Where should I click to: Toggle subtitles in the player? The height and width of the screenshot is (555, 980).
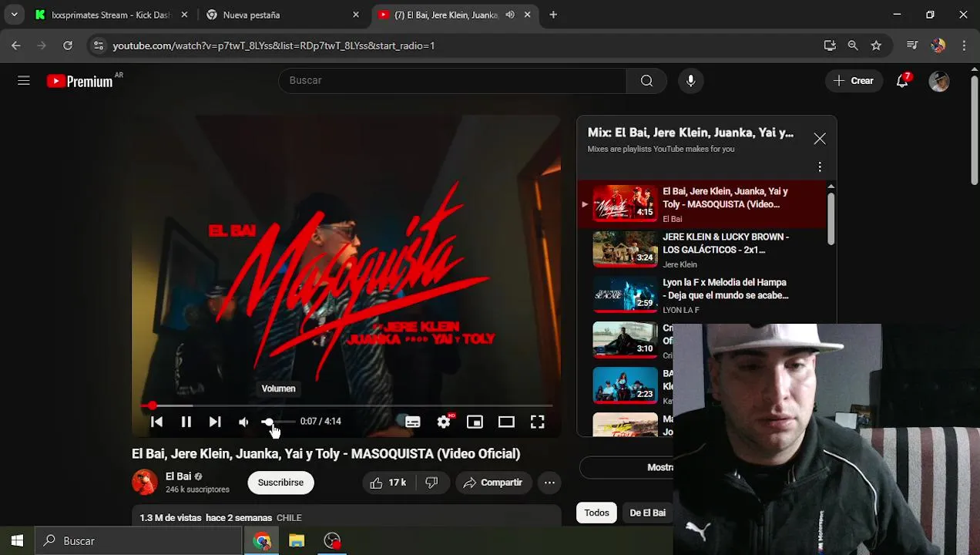click(413, 422)
